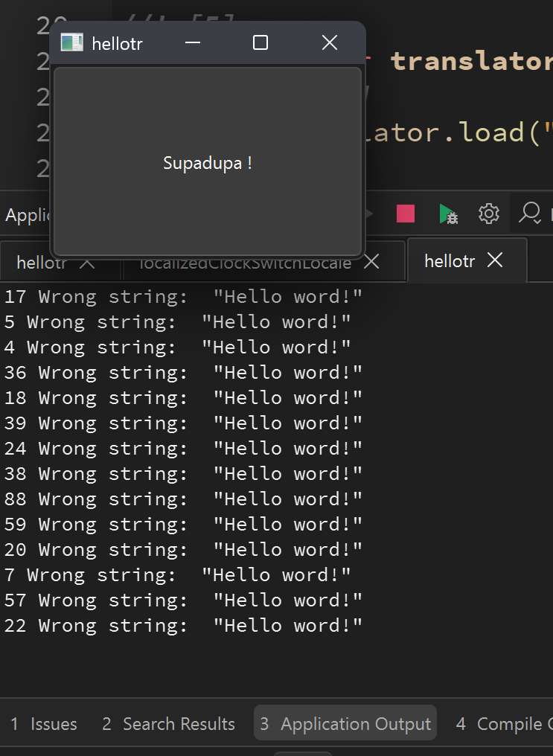The image size is (553, 756).
Task: Open the Search Results pane
Action: 169,724
